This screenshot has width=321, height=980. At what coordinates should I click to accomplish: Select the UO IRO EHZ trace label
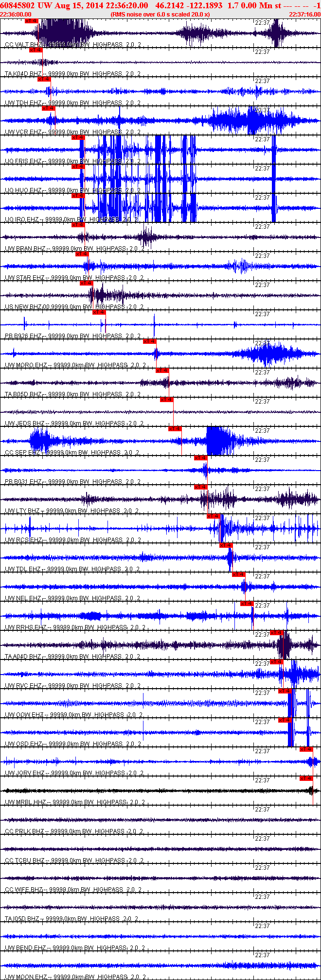[22, 220]
